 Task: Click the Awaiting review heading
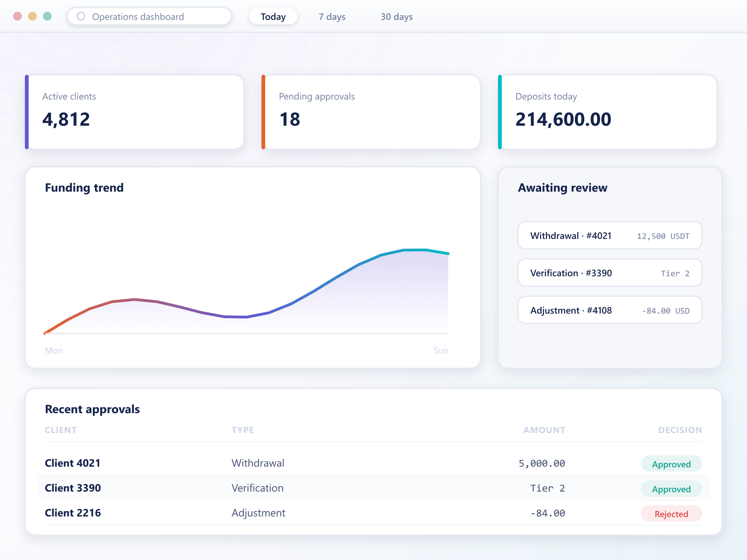(562, 187)
